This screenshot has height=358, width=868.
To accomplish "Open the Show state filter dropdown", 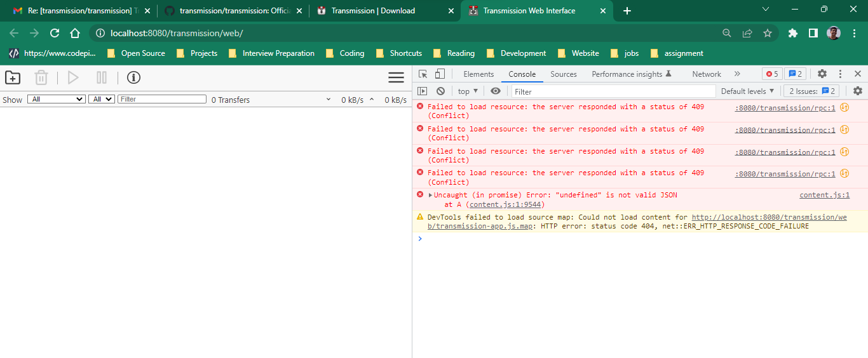I will (x=57, y=99).
